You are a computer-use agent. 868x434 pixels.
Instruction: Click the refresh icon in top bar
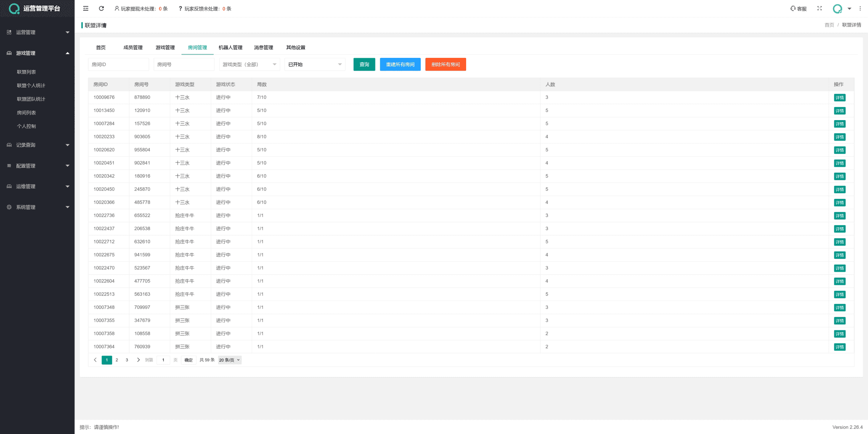101,8
